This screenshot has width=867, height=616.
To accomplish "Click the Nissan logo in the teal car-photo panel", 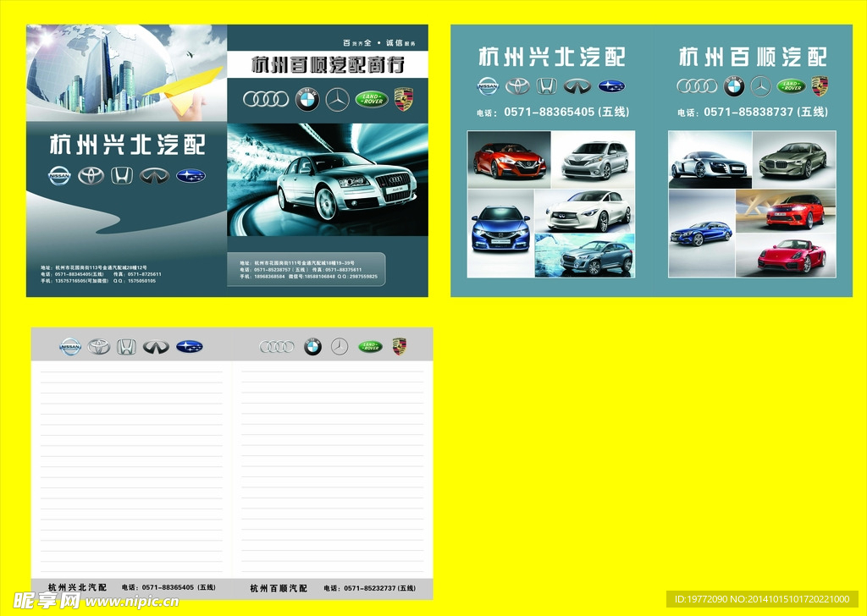I will (x=489, y=86).
